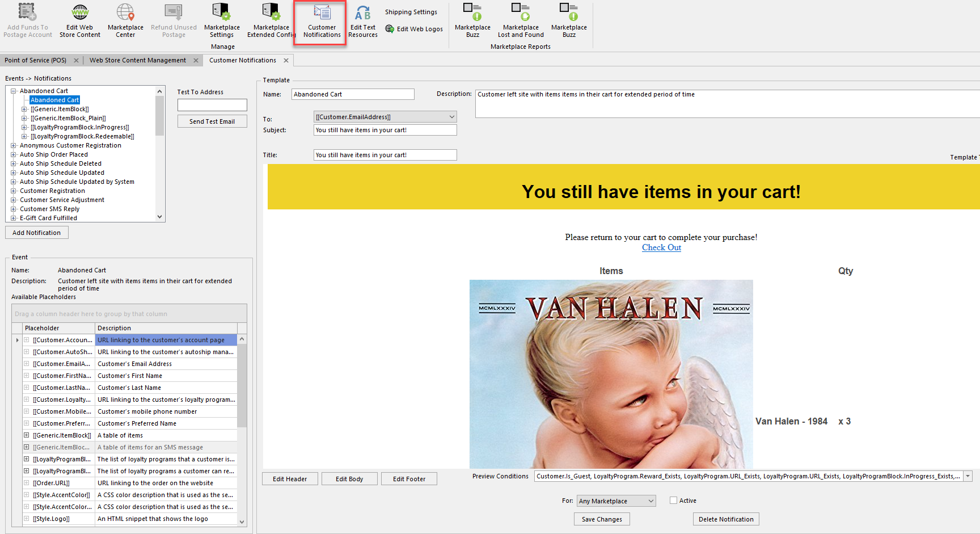Switch to Web Store Content Management tab
Screen dimensions: 980x534
tap(138, 60)
